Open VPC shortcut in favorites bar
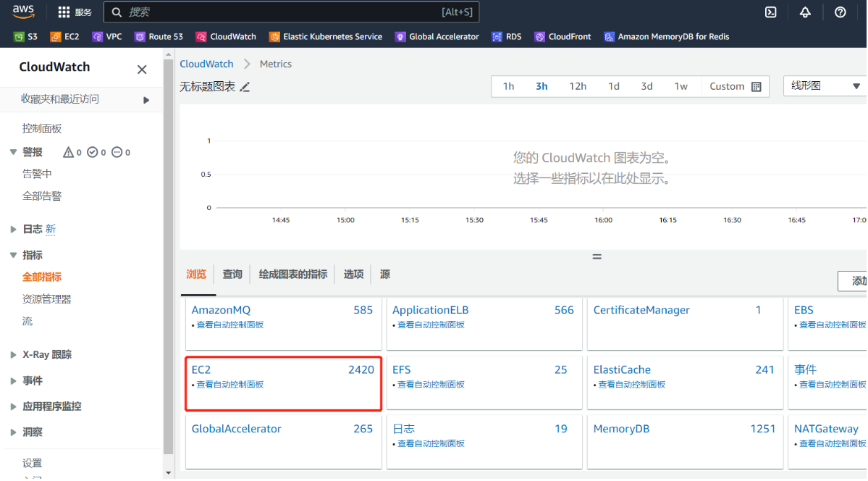The image size is (868, 481). pos(107,36)
